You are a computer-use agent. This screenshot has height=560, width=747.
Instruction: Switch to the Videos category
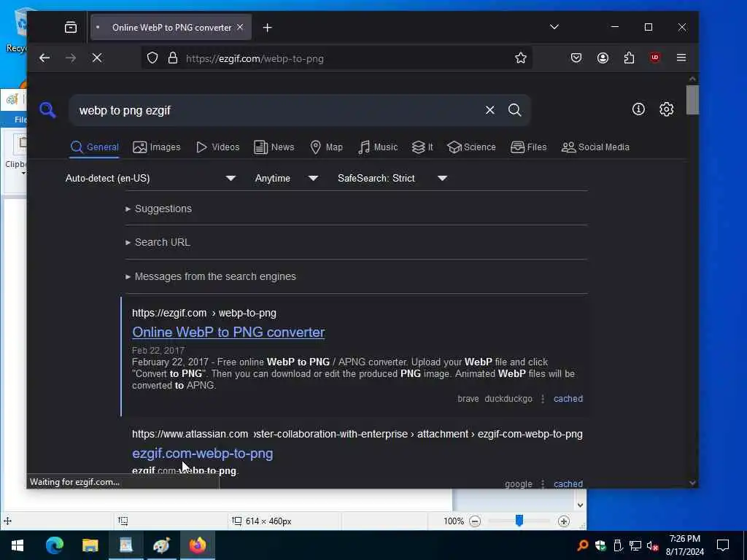point(217,147)
